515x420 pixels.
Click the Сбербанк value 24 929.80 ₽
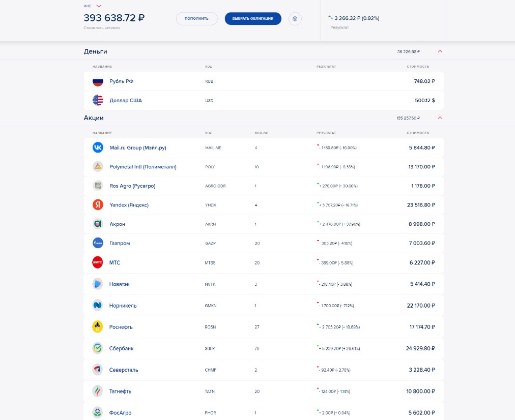tap(420, 348)
